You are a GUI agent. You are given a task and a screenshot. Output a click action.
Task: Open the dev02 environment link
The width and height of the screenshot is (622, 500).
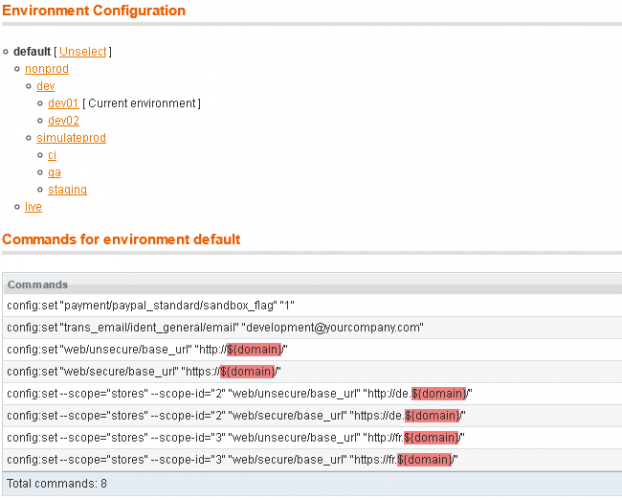63,121
